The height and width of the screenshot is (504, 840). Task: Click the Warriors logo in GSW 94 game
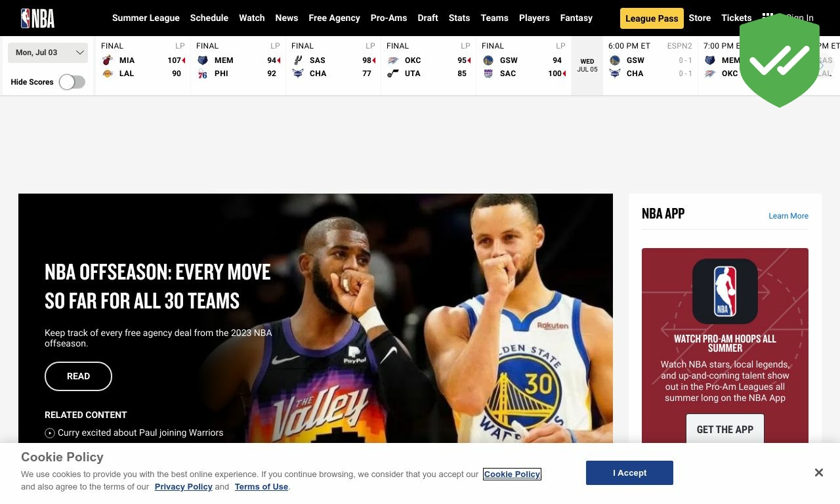(488, 60)
